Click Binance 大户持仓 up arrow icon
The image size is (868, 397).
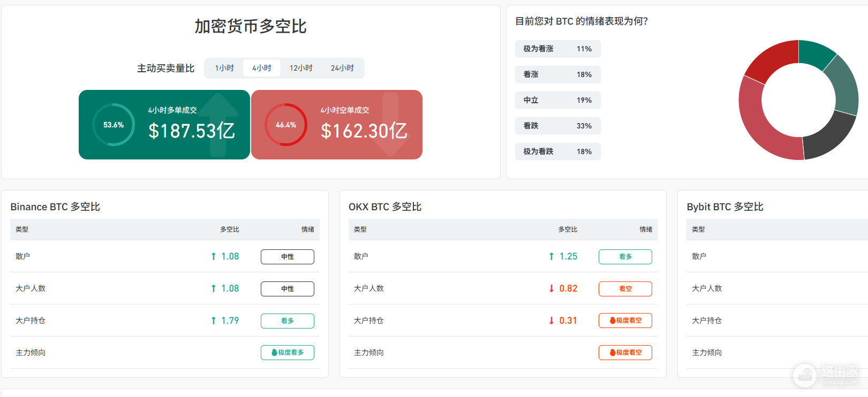pos(214,320)
